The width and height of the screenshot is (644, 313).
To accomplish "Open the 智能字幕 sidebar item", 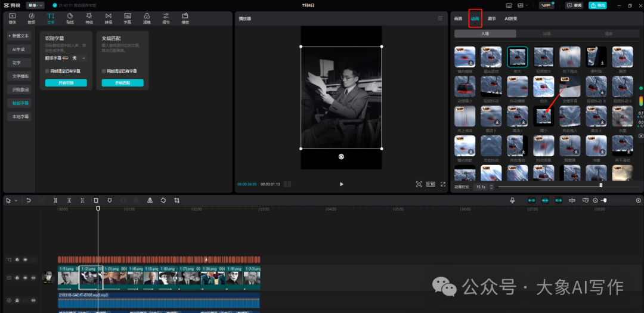I will coord(19,103).
